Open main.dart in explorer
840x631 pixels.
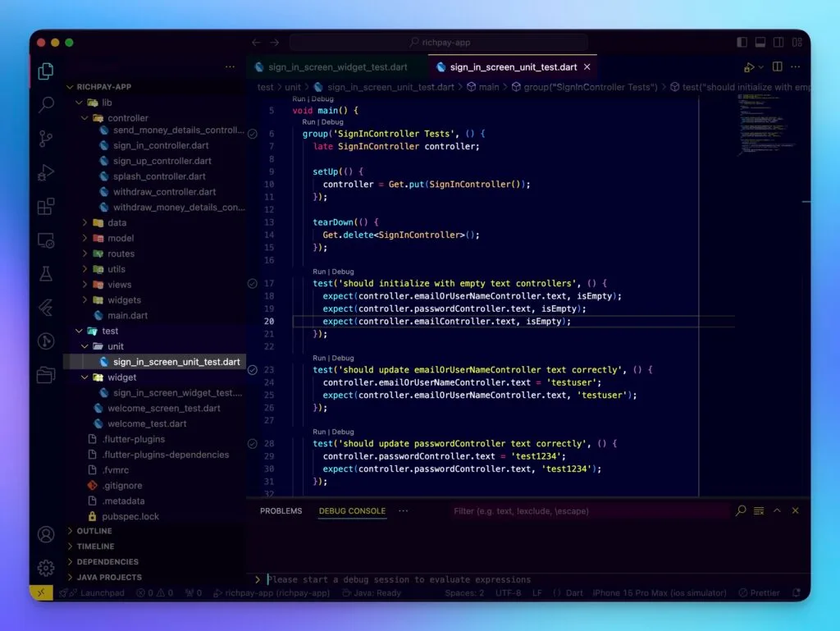pos(154,315)
